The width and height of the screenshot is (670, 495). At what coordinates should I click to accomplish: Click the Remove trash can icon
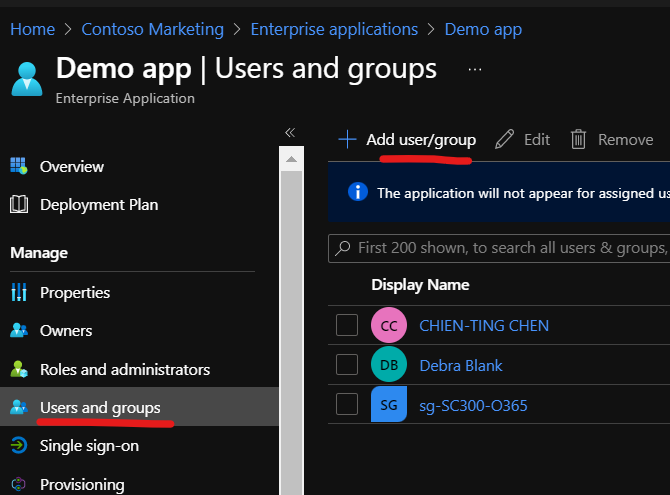point(578,139)
